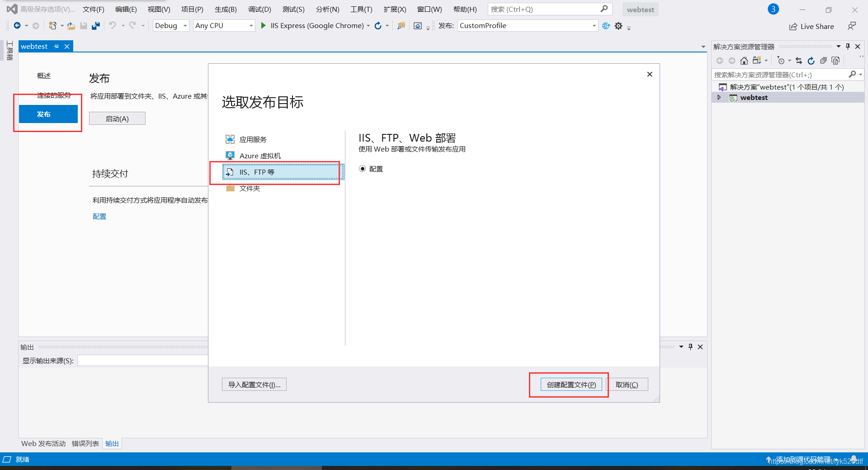Click the pending changes filter clock icon

click(x=781, y=61)
